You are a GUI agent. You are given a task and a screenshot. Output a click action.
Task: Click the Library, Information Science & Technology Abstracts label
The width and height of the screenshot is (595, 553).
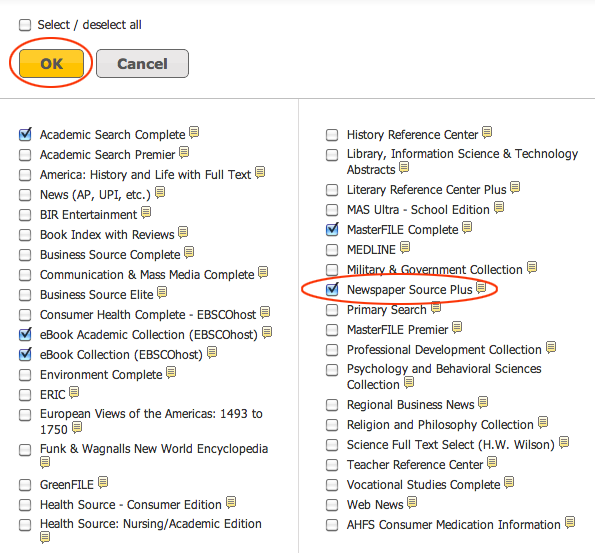(462, 161)
